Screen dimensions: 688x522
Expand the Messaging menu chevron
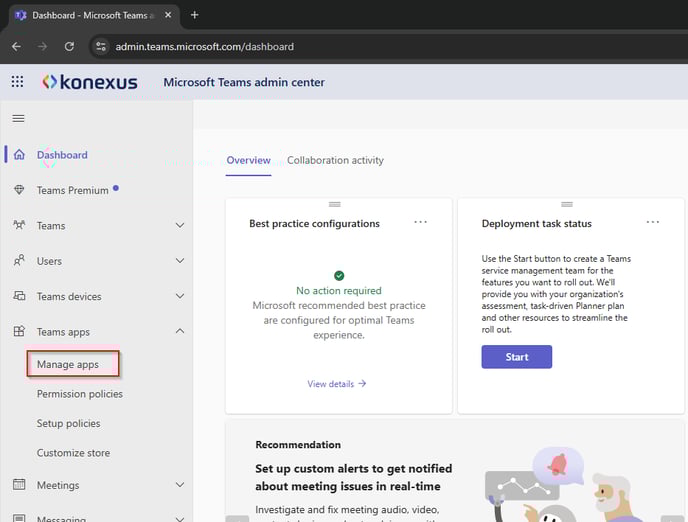(180, 518)
